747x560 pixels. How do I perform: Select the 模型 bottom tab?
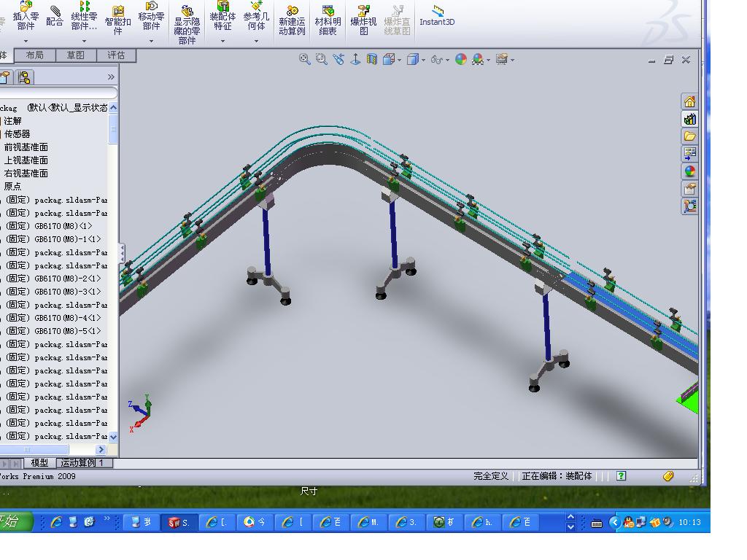click(x=39, y=463)
